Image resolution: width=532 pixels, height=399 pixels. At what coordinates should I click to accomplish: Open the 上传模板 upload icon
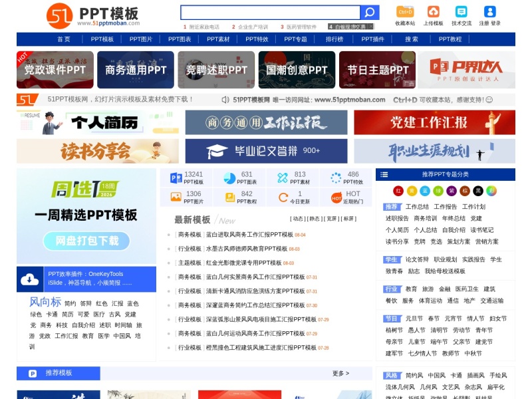(434, 11)
